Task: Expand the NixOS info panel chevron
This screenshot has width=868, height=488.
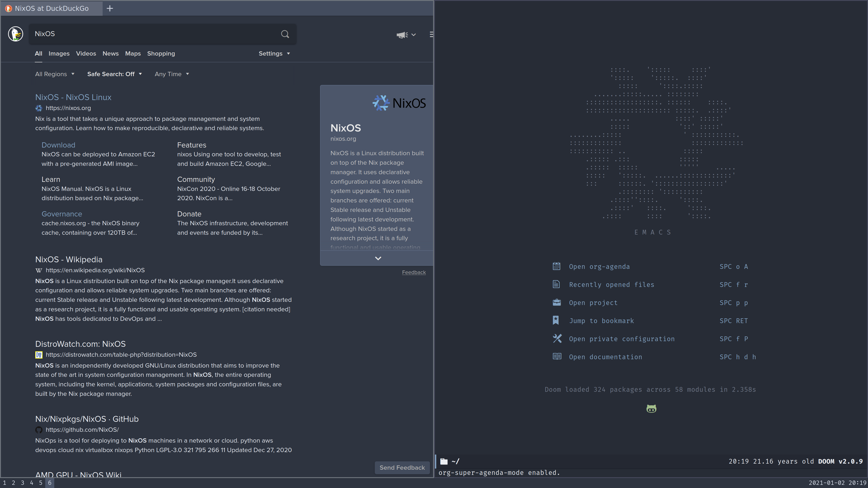Action: 378,258
